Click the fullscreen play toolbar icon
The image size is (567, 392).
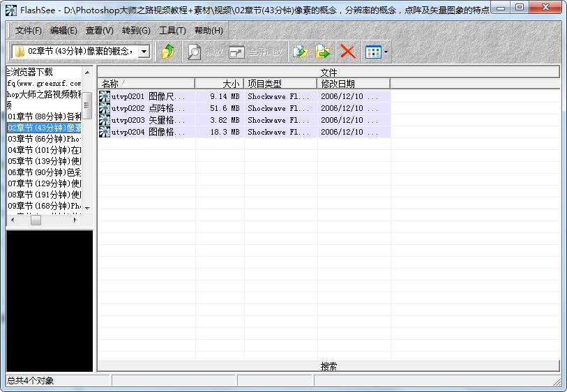237,52
